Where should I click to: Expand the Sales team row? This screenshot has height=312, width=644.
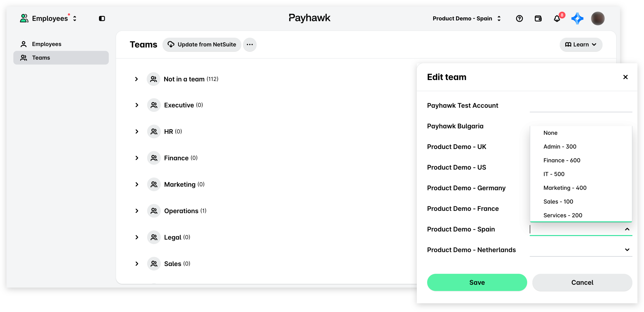point(137,264)
